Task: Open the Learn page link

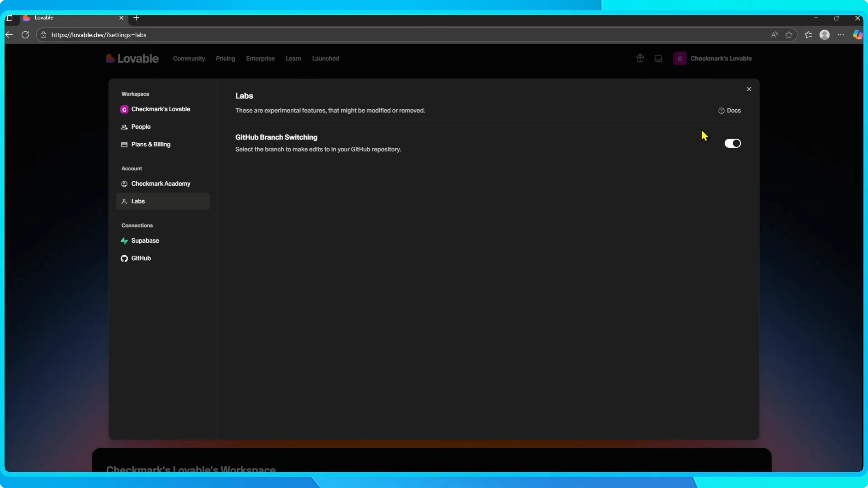Action: 293,58
